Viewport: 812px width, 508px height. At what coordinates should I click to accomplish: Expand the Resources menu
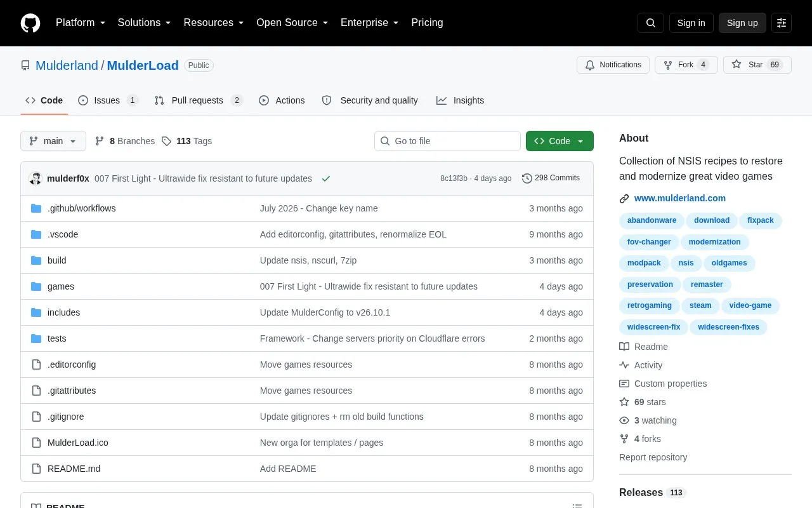click(214, 23)
